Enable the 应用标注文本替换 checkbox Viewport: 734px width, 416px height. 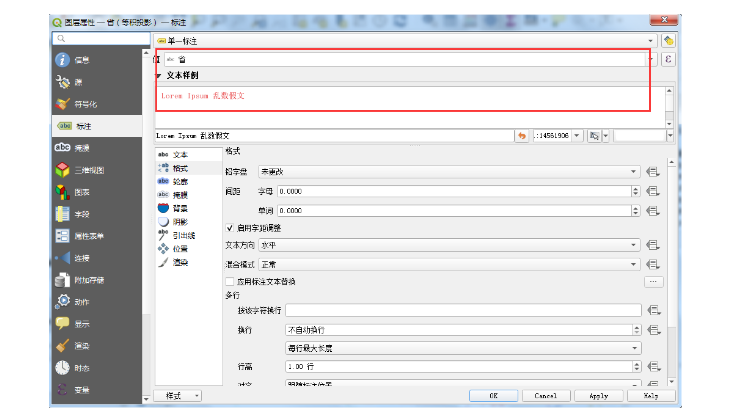pyautogui.click(x=229, y=281)
